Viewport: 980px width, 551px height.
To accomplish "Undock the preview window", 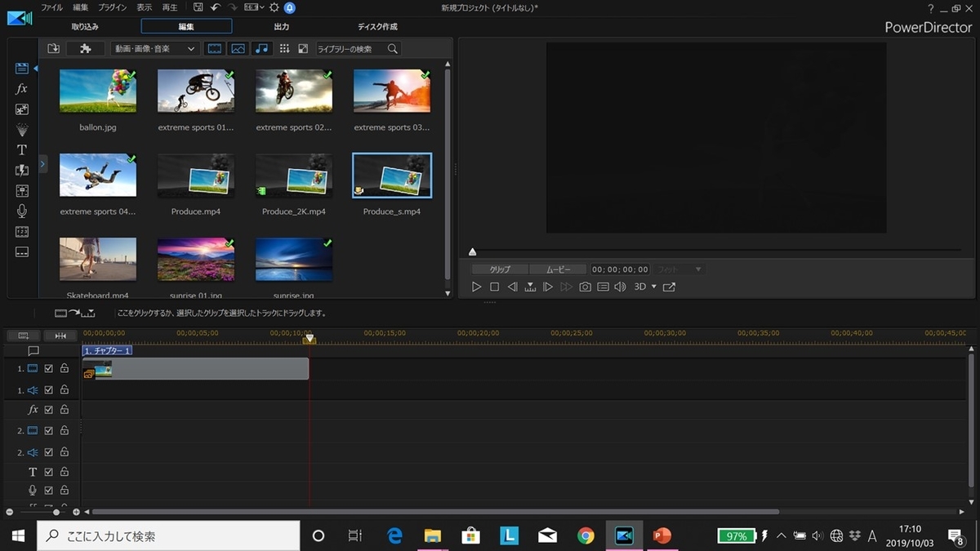I will [x=669, y=287].
